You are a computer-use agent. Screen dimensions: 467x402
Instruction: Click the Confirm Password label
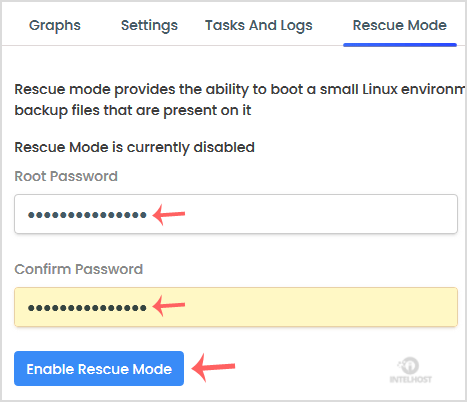click(x=79, y=269)
